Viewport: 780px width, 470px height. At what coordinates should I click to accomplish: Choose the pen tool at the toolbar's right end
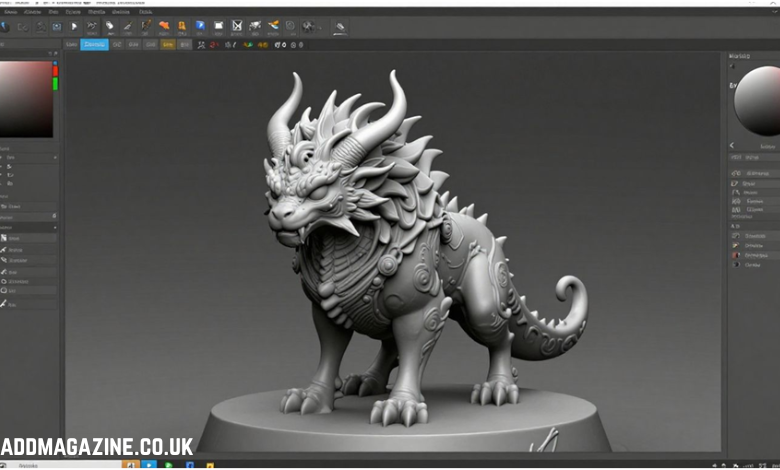pos(340,27)
